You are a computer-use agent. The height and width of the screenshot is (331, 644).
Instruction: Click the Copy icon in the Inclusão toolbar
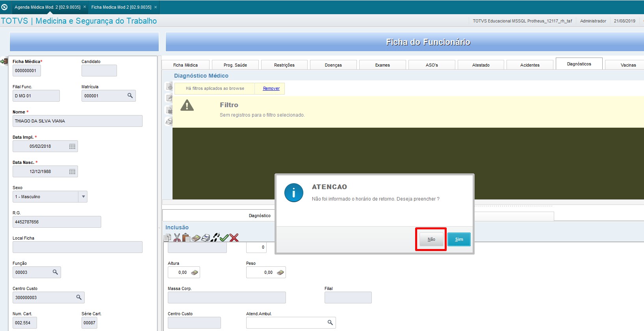click(x=167, y=238)
